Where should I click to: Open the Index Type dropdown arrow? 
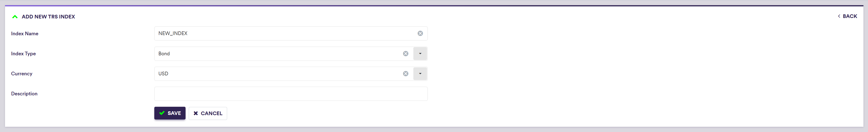tap(420, 54)
